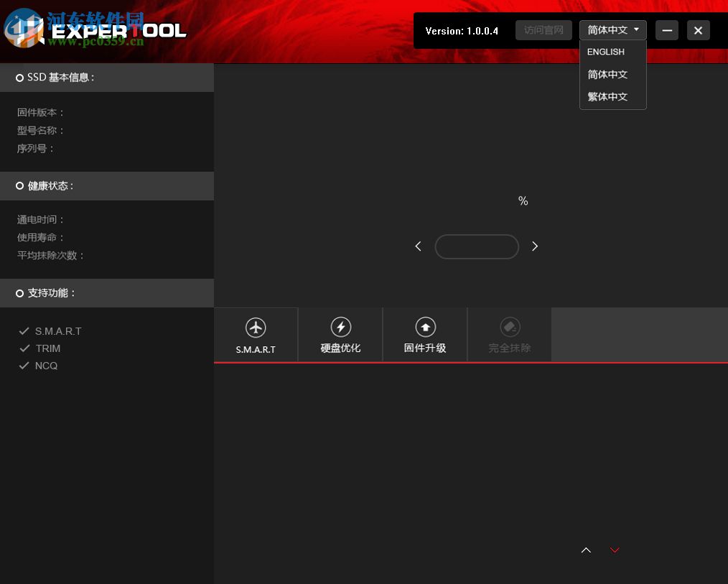Open the 简体中文 language dropdown
The width and height of the screenshot is (728, 584).
[611, 29]
